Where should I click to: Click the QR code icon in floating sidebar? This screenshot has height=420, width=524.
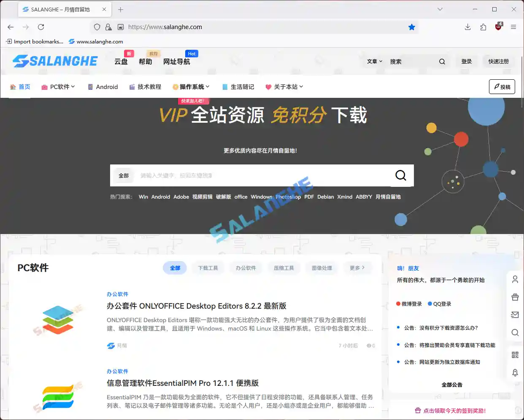coord(515,355)
